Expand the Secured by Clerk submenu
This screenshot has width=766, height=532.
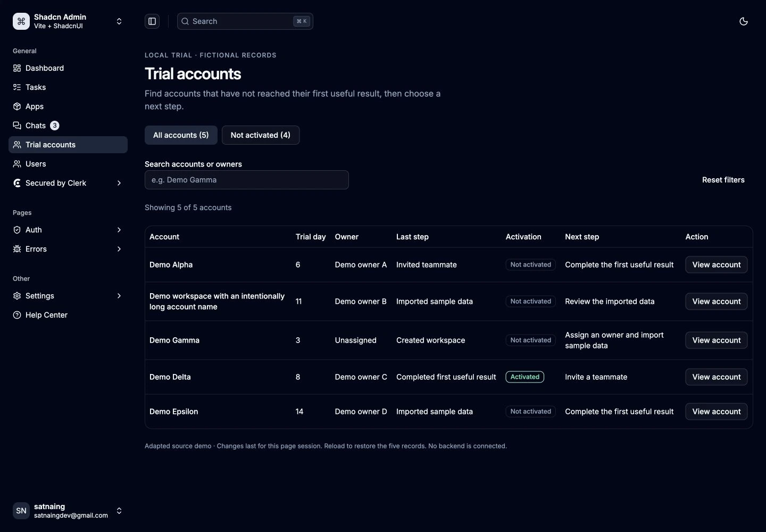tap(68, 183)
